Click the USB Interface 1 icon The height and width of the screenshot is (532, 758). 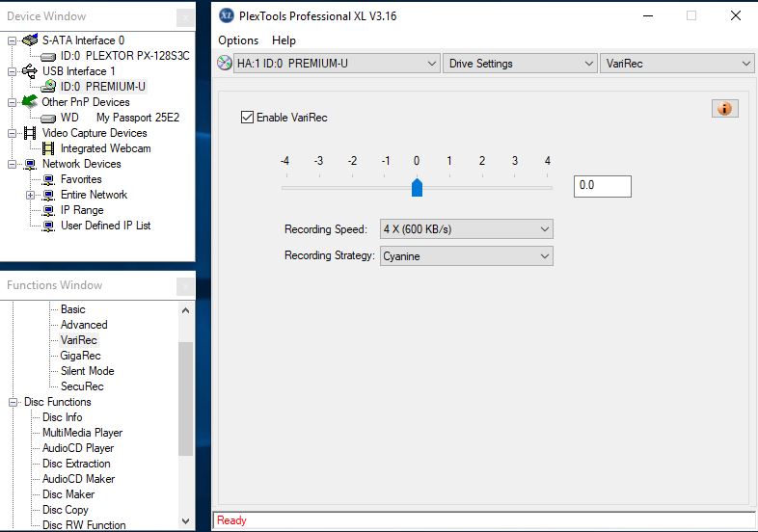[30, 71]
